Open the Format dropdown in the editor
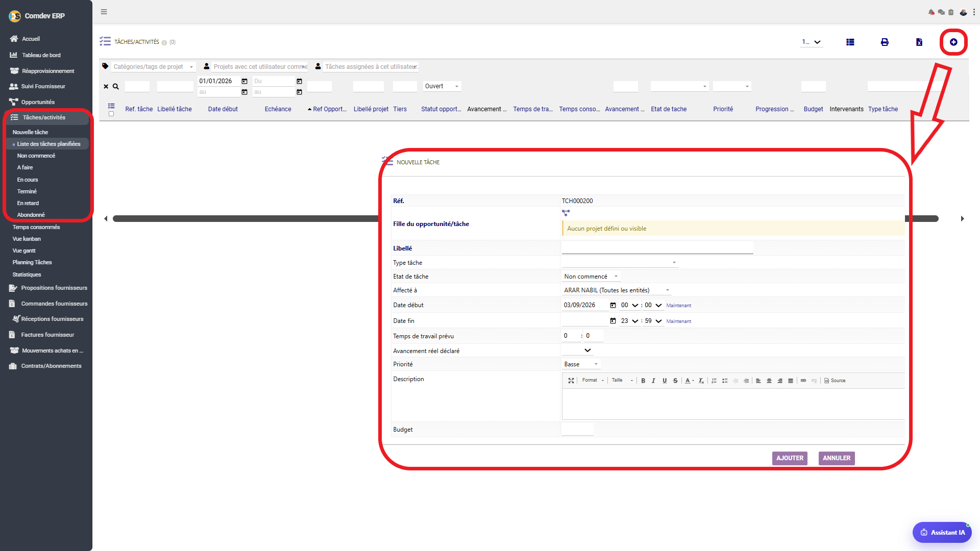This screenshot has width=980, height=551. (593, 381)
